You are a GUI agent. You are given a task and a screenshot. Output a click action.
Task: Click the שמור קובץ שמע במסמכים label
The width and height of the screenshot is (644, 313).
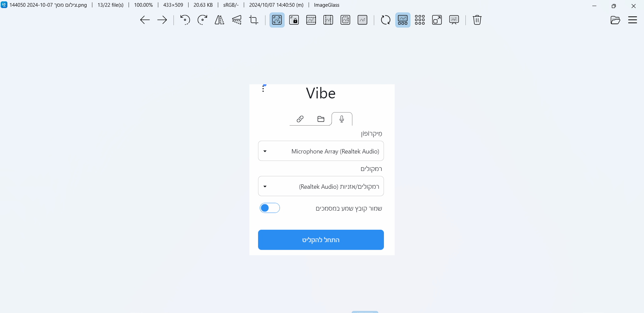pyautogui.click(x=349, y=209)
